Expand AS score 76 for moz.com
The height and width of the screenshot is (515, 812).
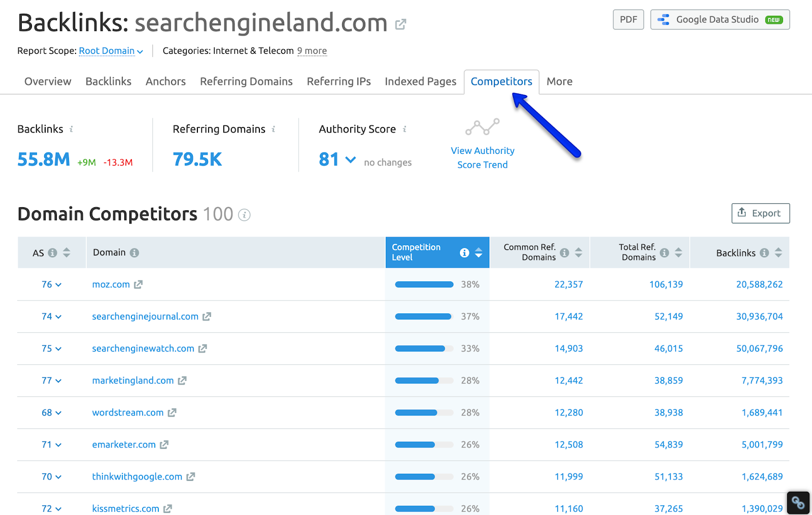52,284
